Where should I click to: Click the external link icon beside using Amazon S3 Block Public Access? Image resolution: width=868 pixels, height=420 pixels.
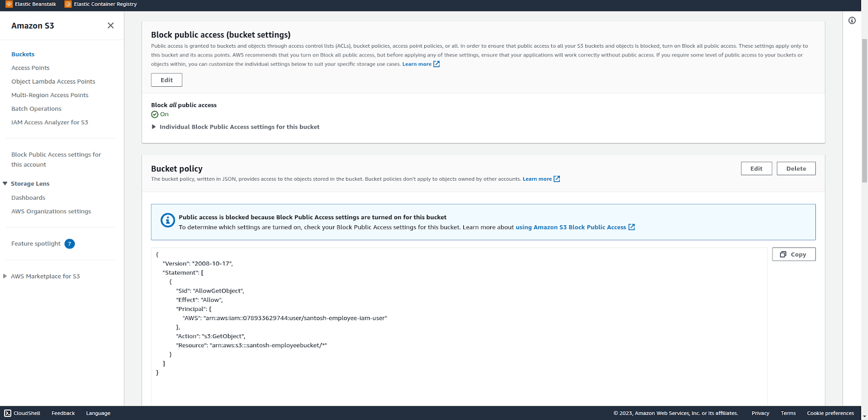coord(631,227)
